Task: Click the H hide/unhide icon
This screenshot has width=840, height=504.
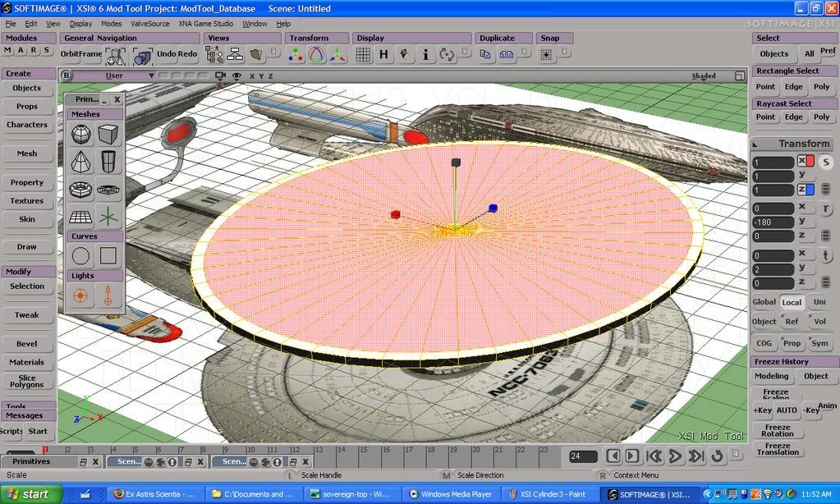Action: click(x=383, y=55)
